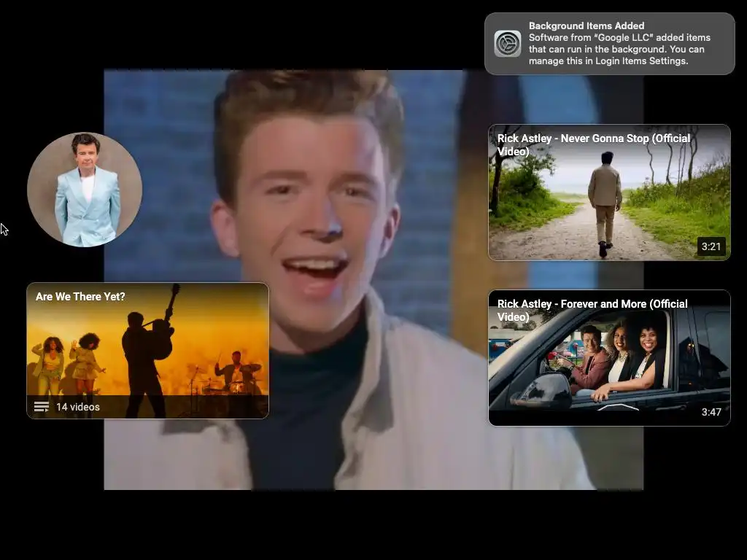Click the 3:21 duration badge
This screenshot has width=747, height=560.
[x=711, y=246]
